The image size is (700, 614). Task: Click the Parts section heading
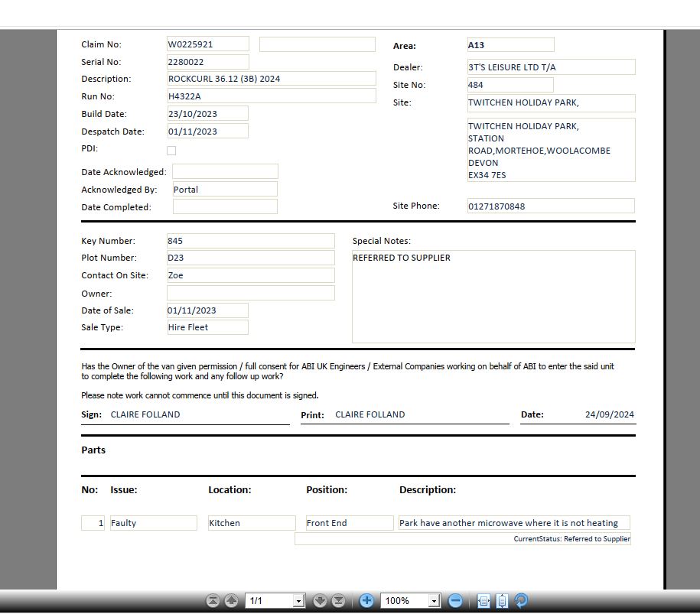pos(93,450)
